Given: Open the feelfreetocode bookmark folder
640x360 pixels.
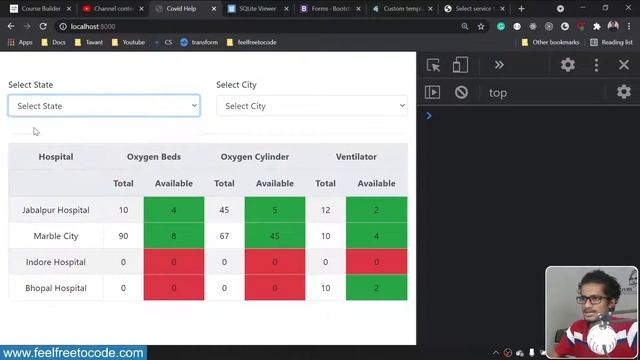Looking at the screenshot, I should pyautogui.click(x=252, y=42).
